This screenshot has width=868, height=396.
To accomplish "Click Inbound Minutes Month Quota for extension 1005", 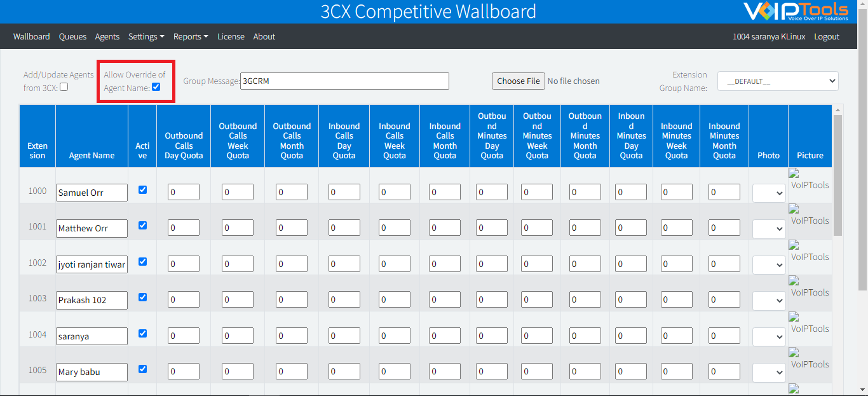I will [x=724, y=371].
